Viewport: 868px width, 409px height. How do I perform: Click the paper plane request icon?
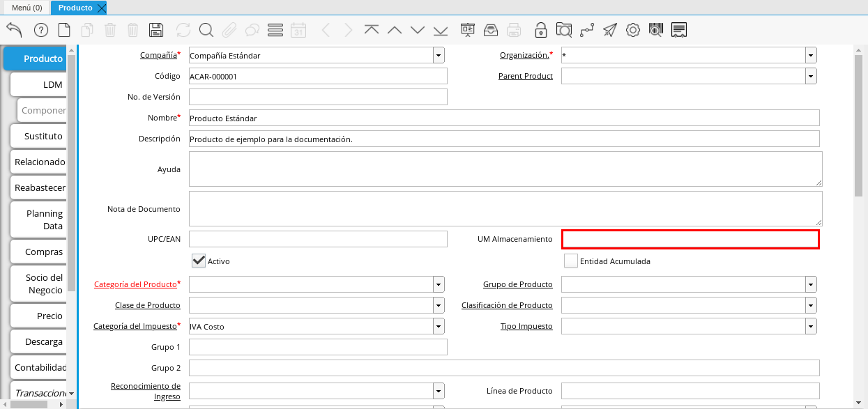pyautogui.click(x=610, y=30)
